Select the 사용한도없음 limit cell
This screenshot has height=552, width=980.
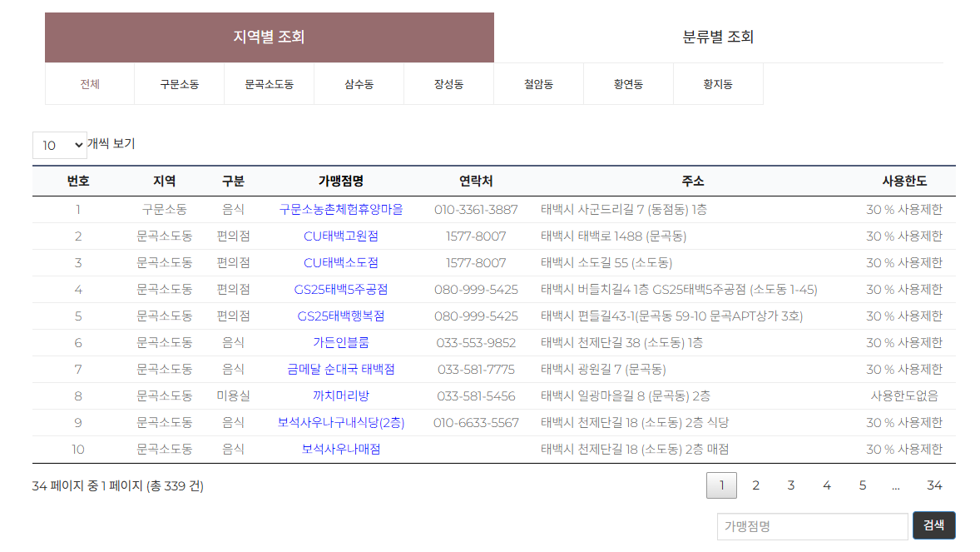[903, 396]
